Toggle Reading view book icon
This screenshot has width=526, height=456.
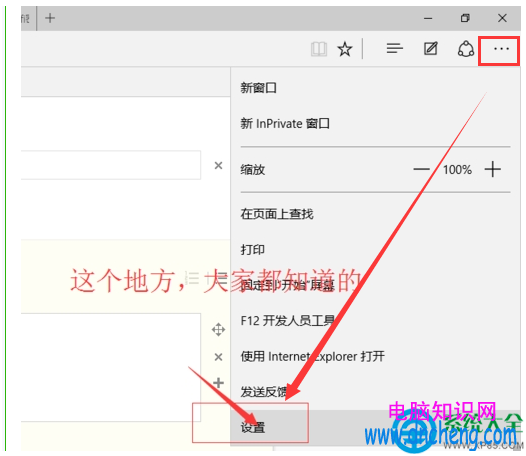319,49
